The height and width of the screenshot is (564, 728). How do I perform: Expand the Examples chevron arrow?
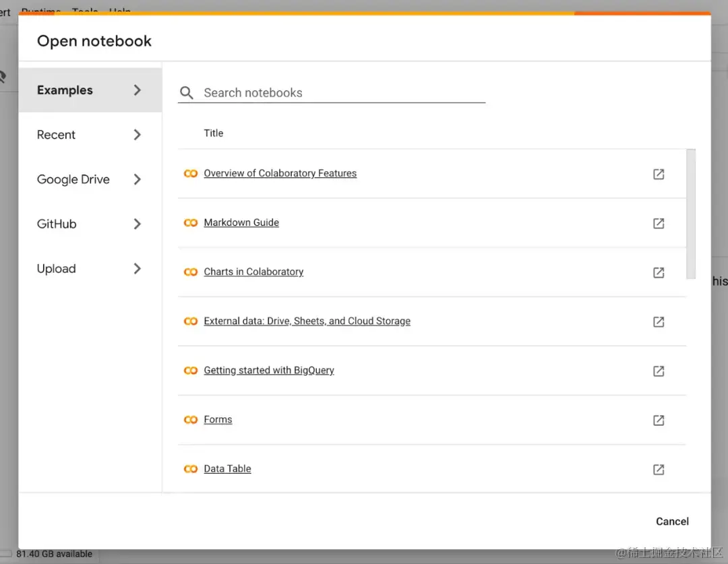pos(137,90)
